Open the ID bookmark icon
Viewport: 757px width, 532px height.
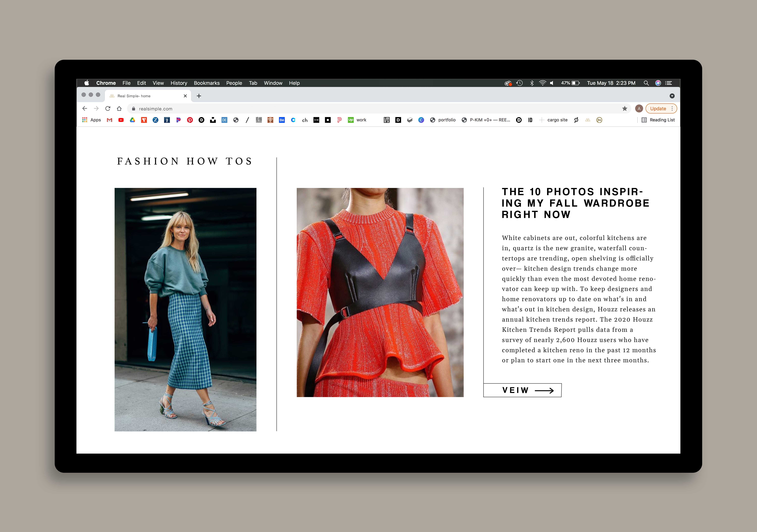coord(530,120)
